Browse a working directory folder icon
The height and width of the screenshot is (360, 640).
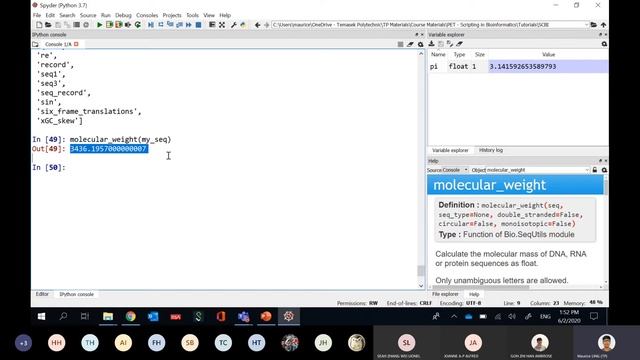click(594, 25)
